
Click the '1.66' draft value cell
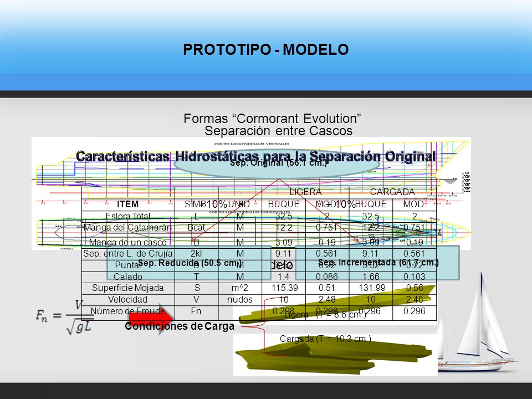pyautogui.click(x=371, y=277)
